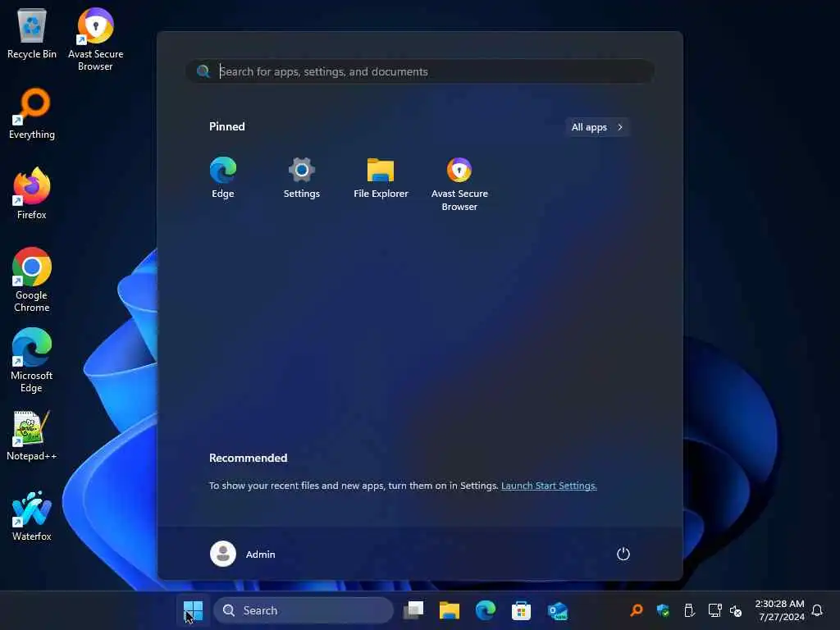Select the Waterfox desktop shortcut
The height and width of the screenshot is (630, 840).
pos(32,516)
